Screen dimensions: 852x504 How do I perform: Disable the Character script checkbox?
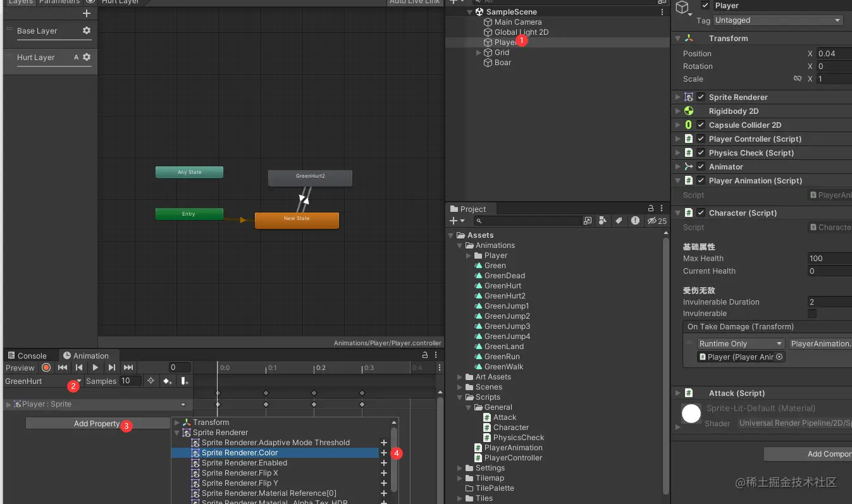coord(701,213)
